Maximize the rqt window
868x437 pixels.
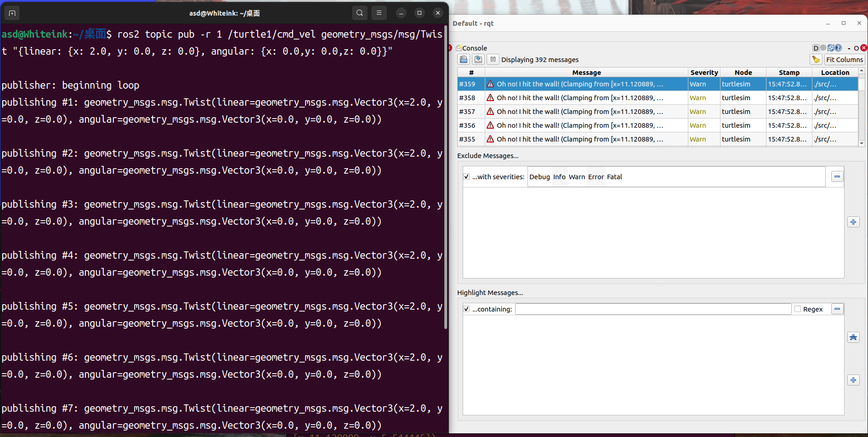coord(844,23)
